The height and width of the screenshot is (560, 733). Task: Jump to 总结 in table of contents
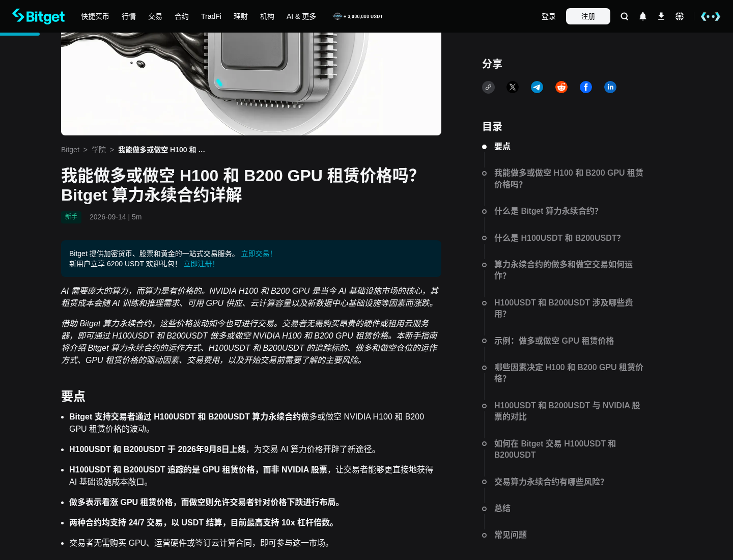click(x=502, y=509)
